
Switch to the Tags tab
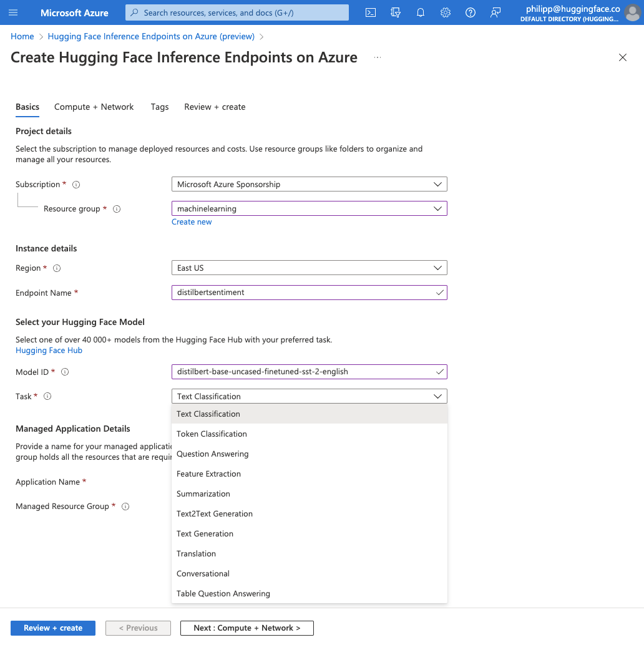click(160, 107)
